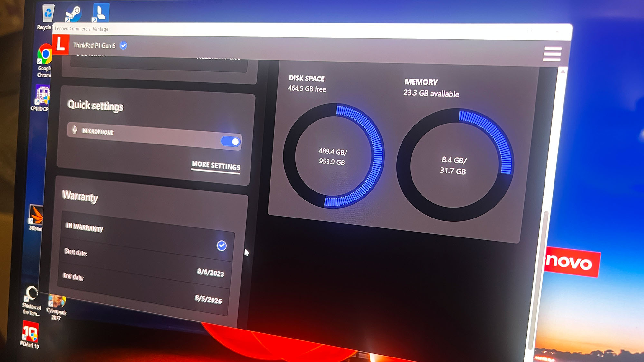Launch the Steam desktop shortcut
Screen dimensions: 644x362
73,13
